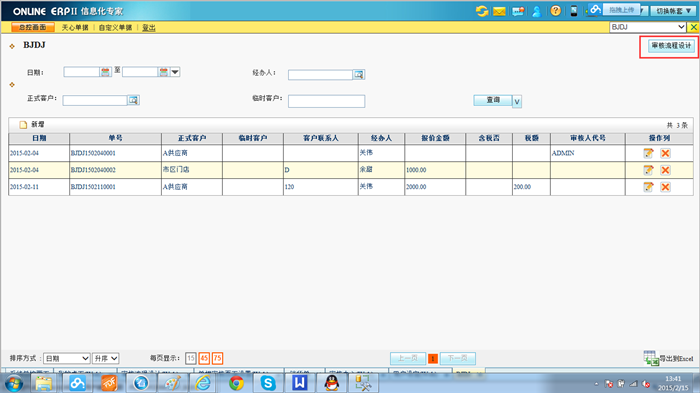Show 75 records per page
The image size is (700, 393).
pos(217,358)
